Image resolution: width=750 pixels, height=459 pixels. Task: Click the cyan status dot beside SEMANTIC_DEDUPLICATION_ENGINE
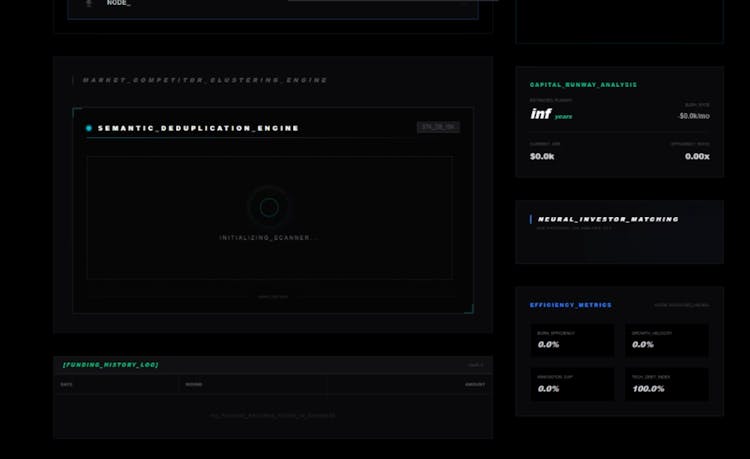click(89, 128)
